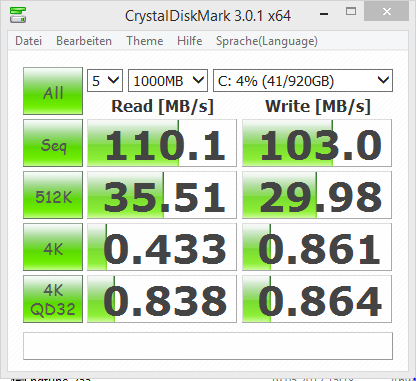Click the Seq read result 110.1
The image size is (416, 381).
(162, 143)
